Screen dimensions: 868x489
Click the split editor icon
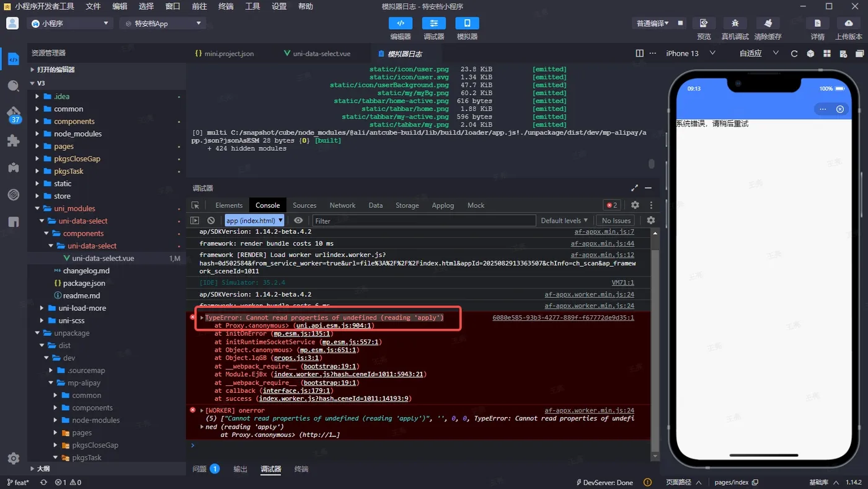click(x=639, y=53)
